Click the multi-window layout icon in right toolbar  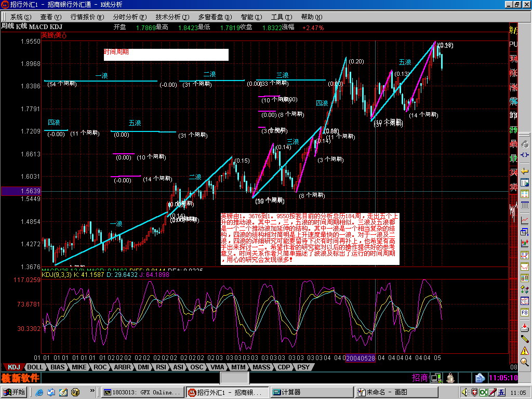(525, 232)
